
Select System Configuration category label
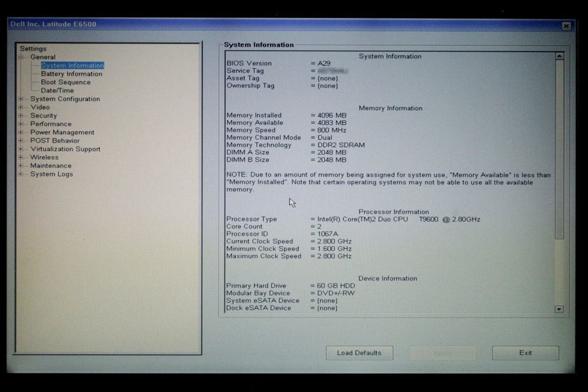(66, 99)
